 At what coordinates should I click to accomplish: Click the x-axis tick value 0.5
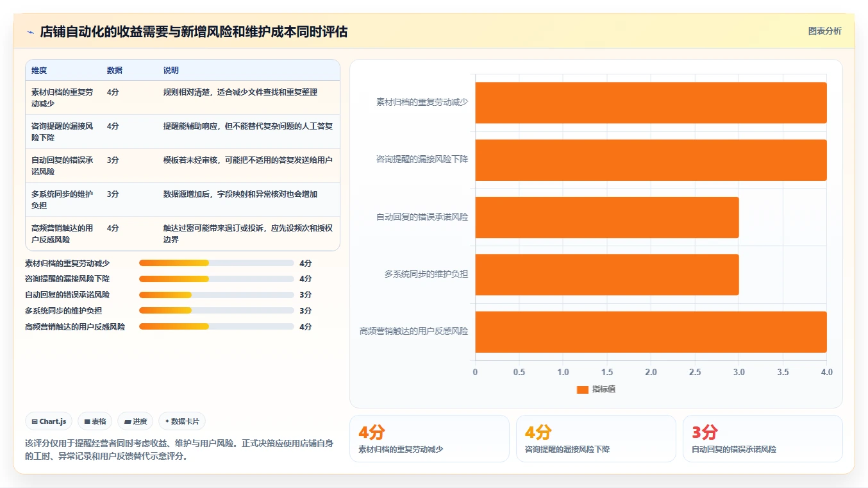click(x=519, y=372)
